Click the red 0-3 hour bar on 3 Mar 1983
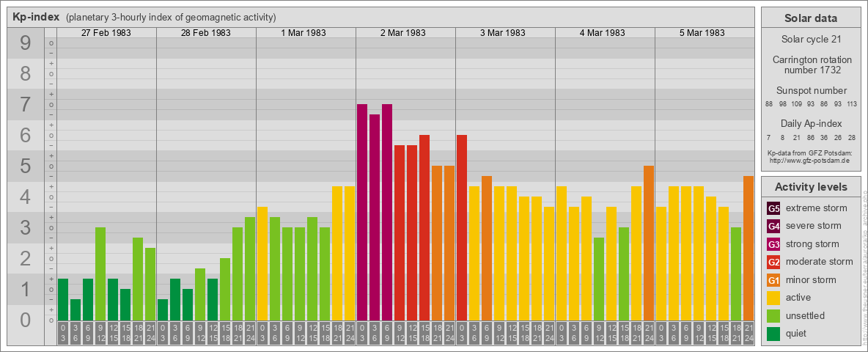The image size is (868, 352). 462,227
